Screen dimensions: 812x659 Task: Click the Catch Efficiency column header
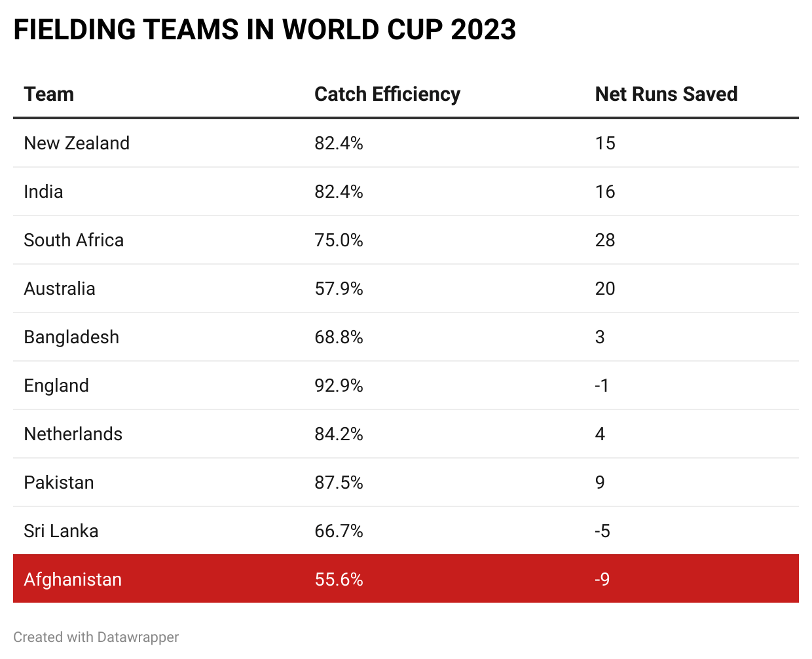[387, 94]
